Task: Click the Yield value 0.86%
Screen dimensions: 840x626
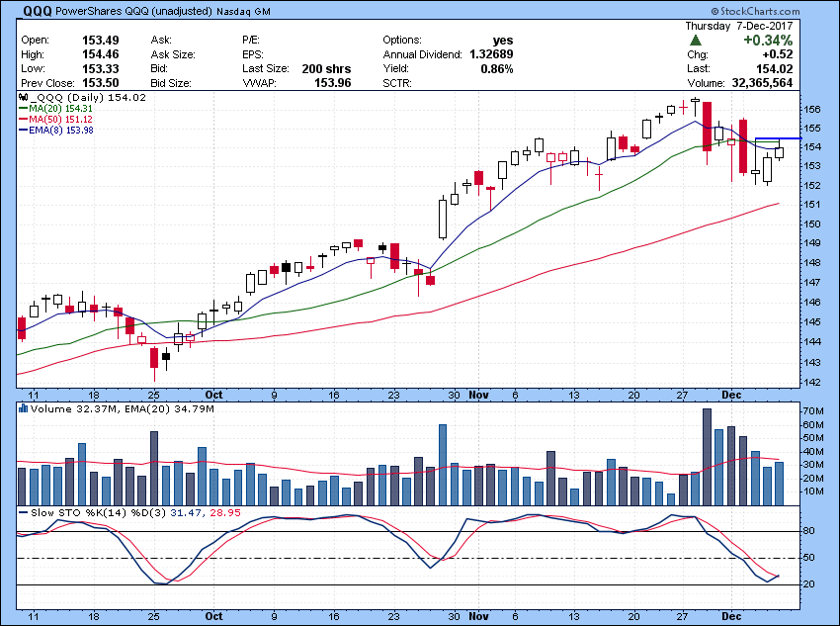Action: click(x=497, y=68)
